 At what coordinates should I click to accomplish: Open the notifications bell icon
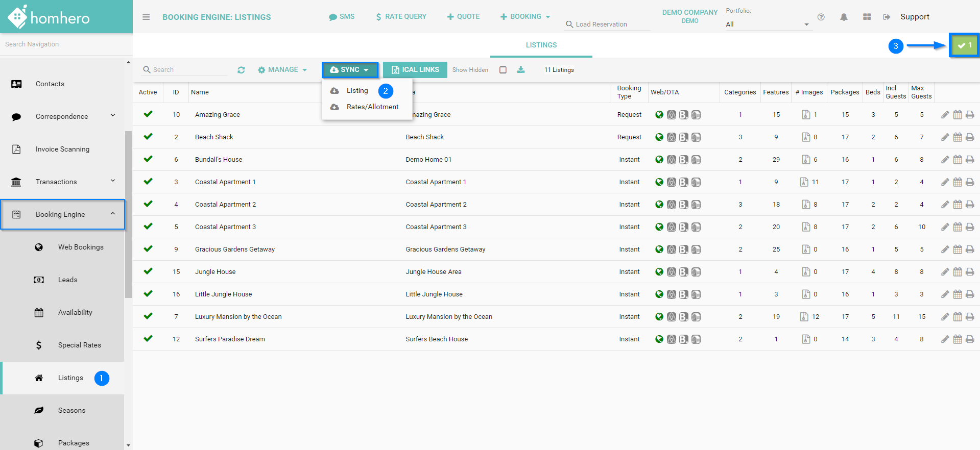click(x=844, y=17)
